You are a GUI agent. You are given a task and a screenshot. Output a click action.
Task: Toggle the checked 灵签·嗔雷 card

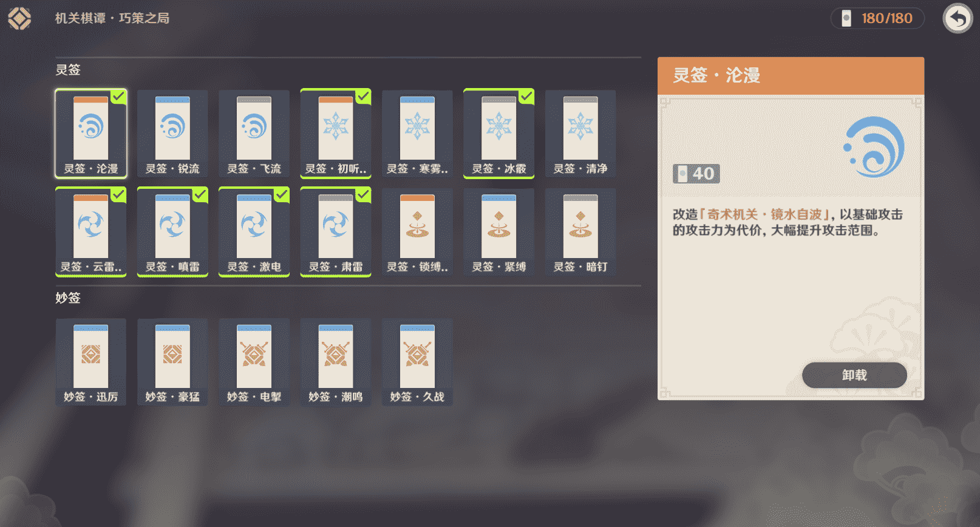point(172,232)
